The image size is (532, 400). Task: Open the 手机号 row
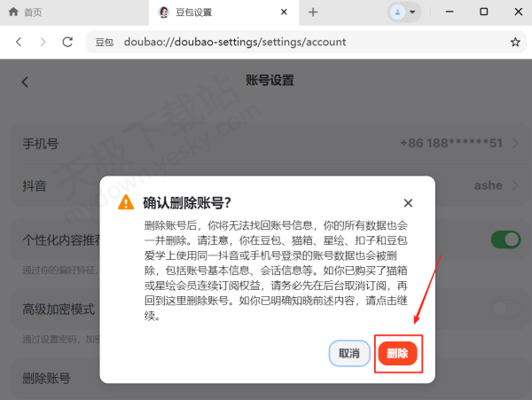click(x=271, y=144)
